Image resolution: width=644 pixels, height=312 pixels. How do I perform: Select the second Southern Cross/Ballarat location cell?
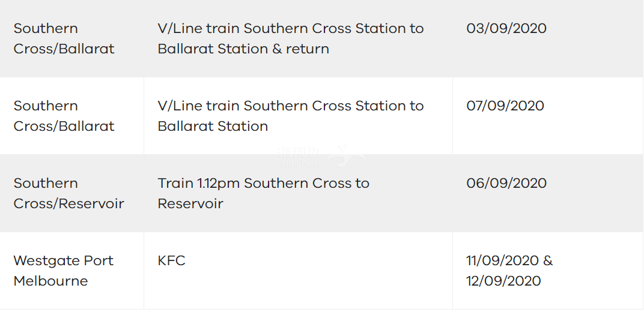[72, 116]
